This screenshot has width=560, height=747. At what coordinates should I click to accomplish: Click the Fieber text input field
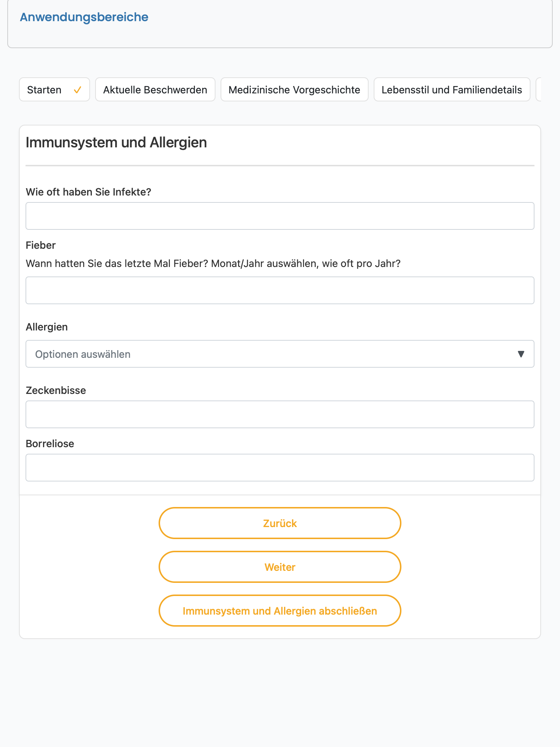(x=280, y=290)
